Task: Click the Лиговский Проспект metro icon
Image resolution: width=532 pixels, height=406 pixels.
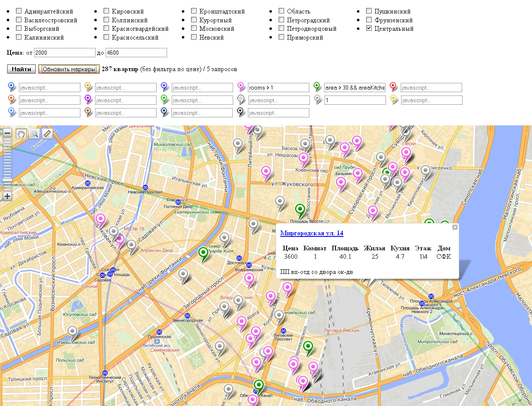Action: [x=283, y=331]
